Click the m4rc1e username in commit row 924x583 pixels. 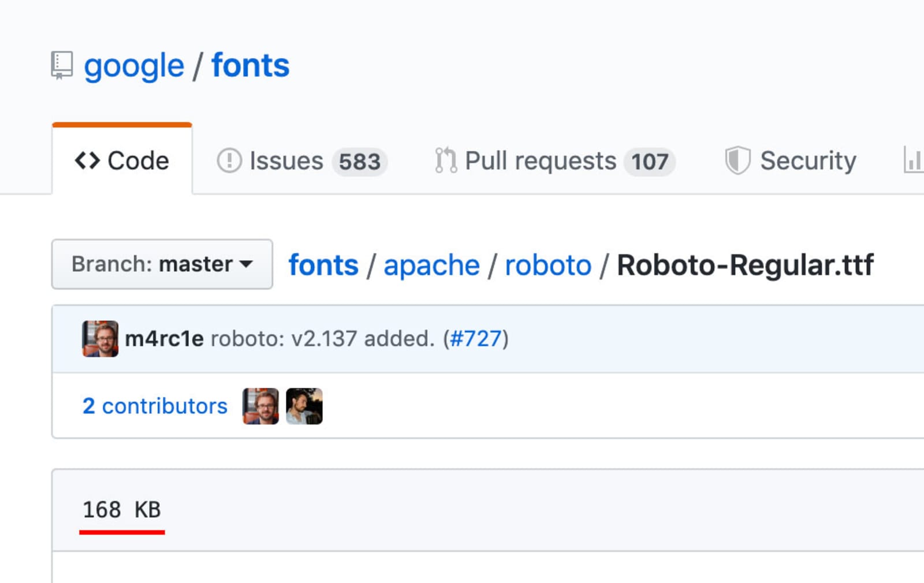pos(165,339)
